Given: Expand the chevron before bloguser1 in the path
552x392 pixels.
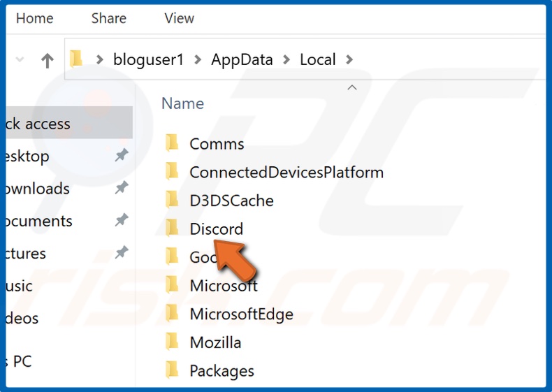Looking at the screenshot, I should (x=100, y=59).
